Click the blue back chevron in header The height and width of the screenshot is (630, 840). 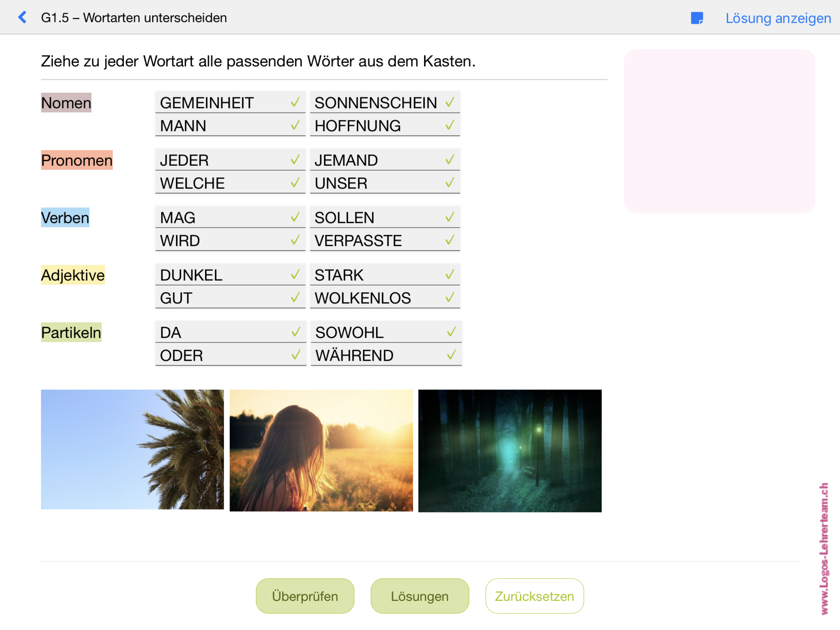[x=23, y=17]
